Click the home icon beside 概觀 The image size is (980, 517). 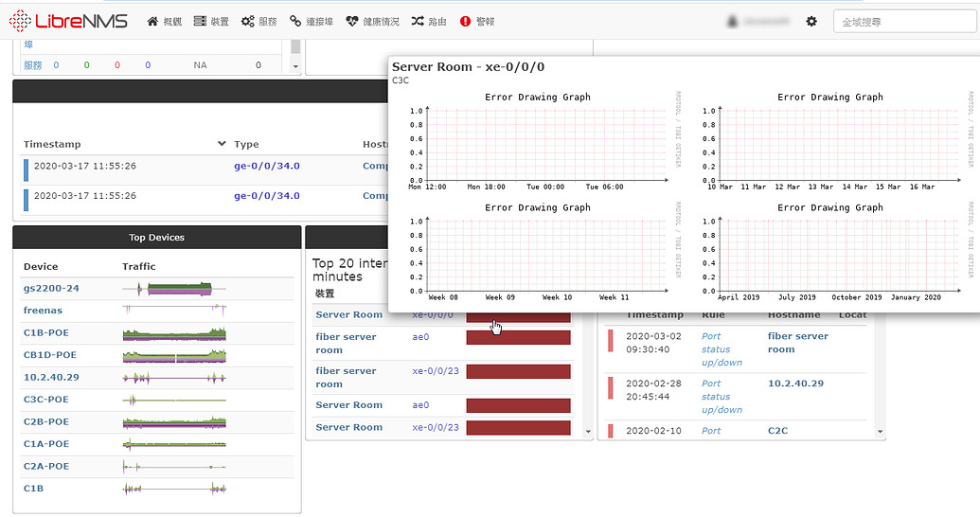[x=152, y=21]
